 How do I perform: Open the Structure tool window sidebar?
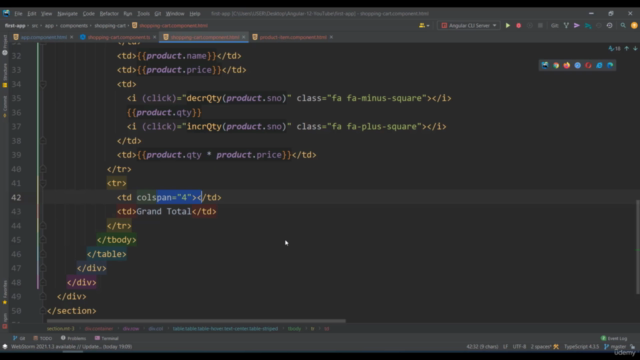5,76
